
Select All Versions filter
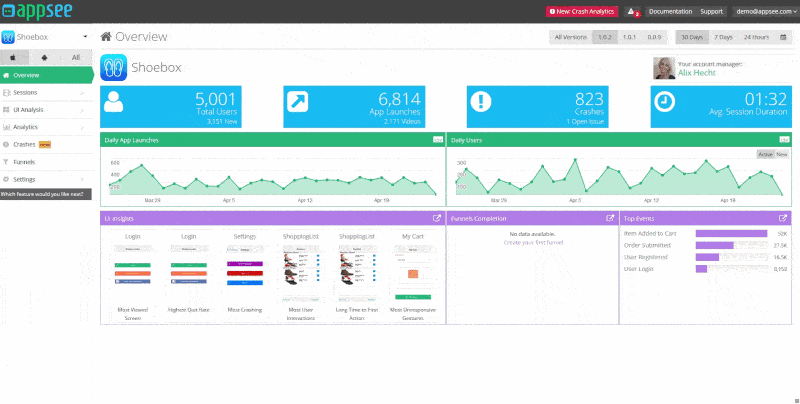pyautogui.click(x=570, y=37)
